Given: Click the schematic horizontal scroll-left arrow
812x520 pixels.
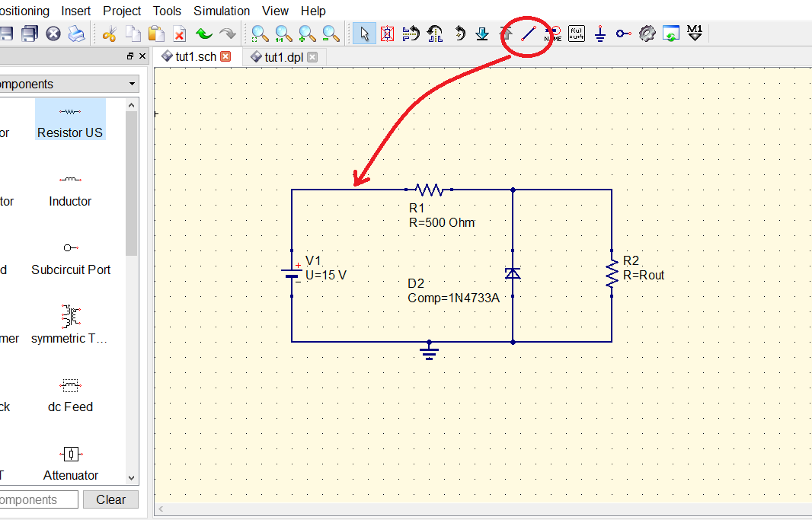Looking at the screenshot, I should pos(161,509).
